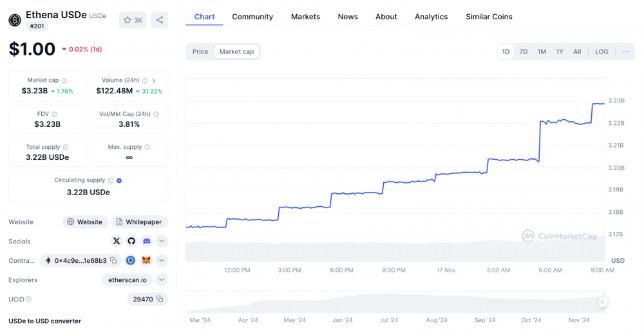644x333 pixels.
Task: Show Market cap info tooltip icon
Action: pyautogui.click(x=64, y=81)
